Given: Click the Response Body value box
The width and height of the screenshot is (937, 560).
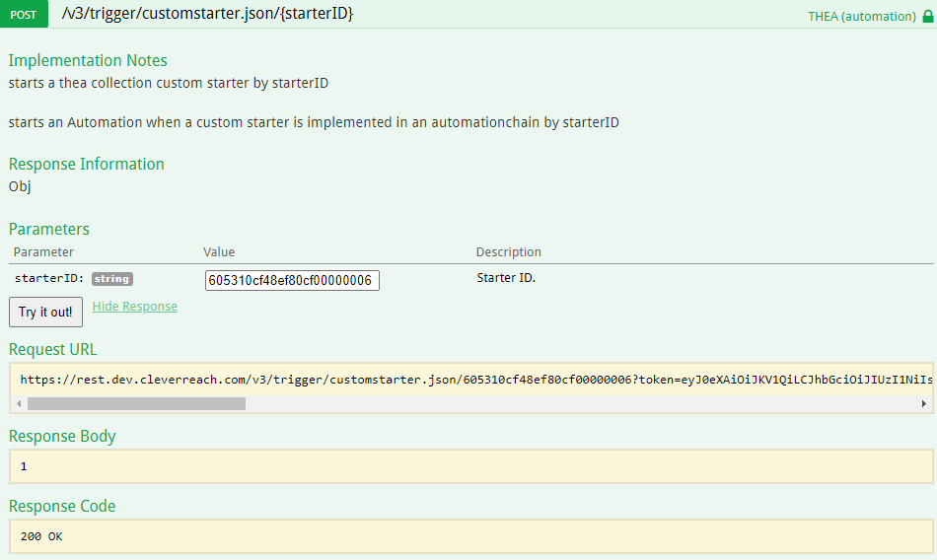Looking at the screenshot, I should [x=470, y=466].
